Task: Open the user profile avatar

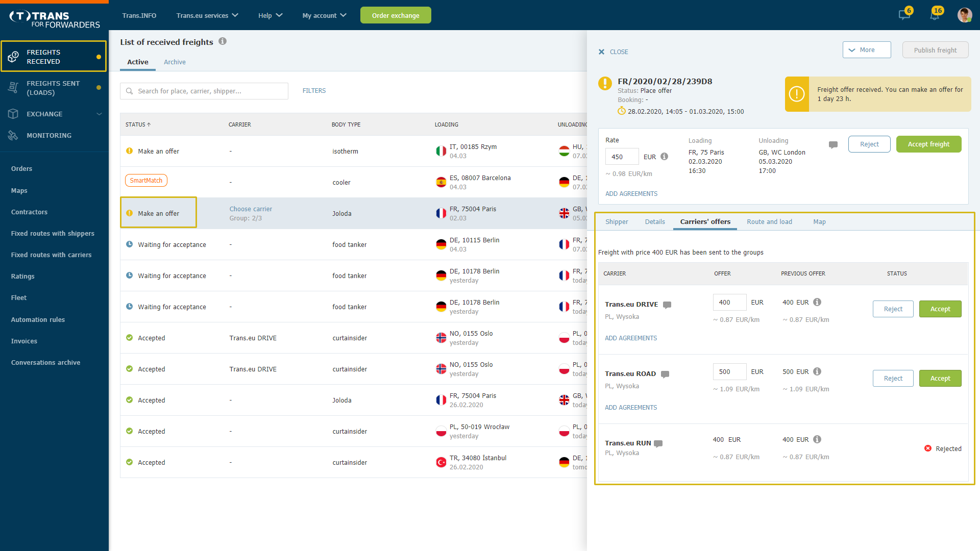Action: pos(964,15)
